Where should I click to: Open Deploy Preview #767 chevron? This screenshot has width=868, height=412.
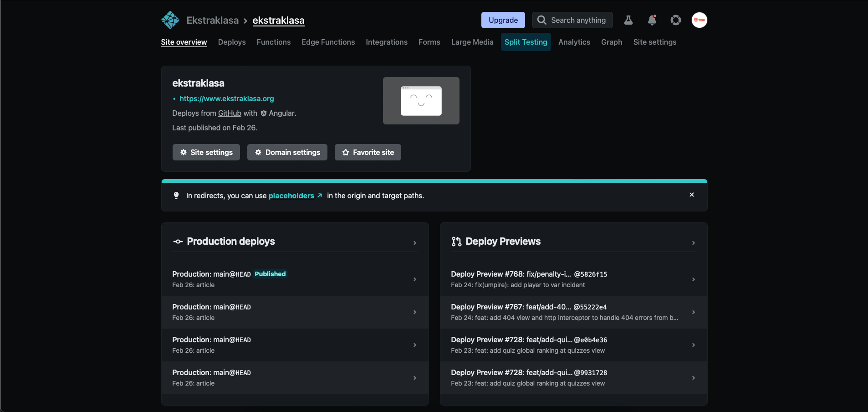[x=694, y=312]
